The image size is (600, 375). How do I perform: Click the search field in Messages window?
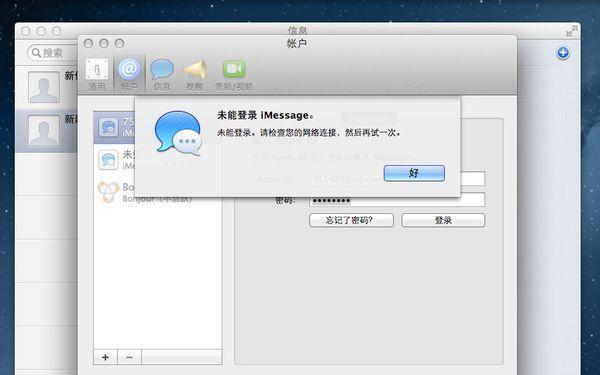[x=52, y=52]
